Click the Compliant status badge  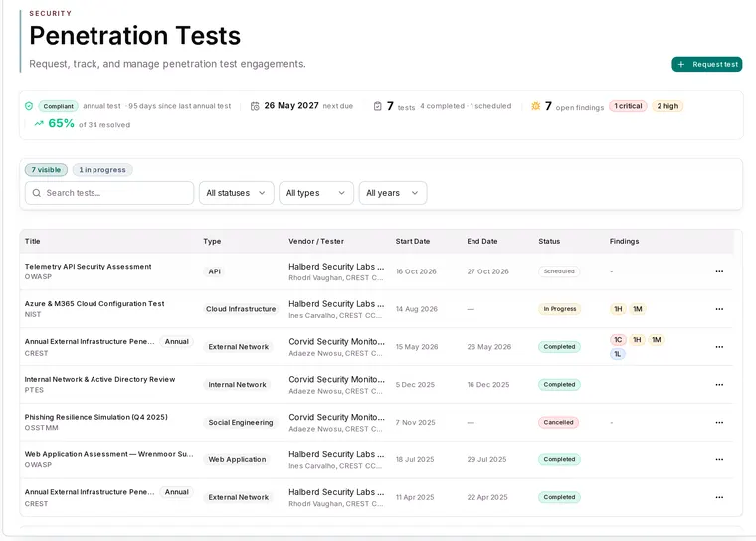coord(59,106)
